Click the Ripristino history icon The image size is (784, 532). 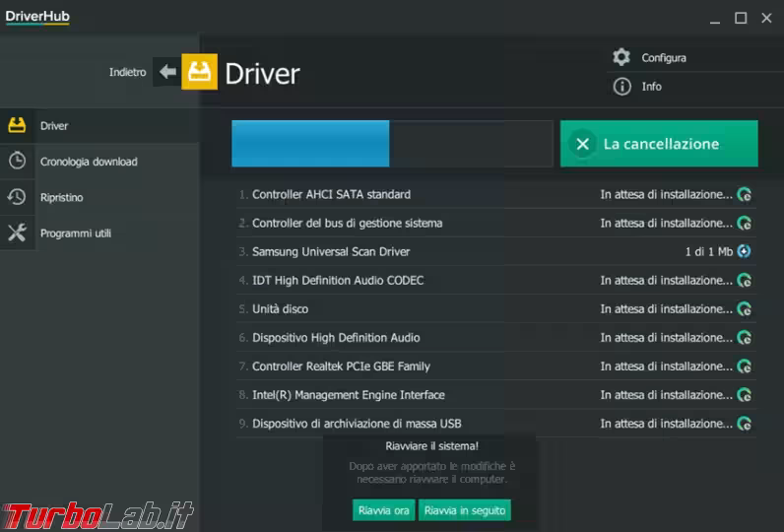pyautogui.click(x=17, y=197)
